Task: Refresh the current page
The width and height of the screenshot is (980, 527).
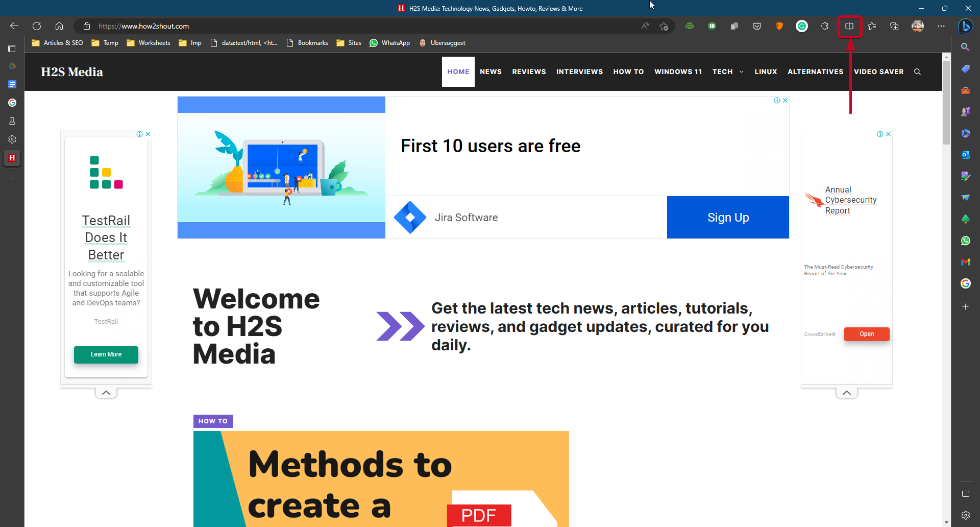Action: tap(37, 26)
